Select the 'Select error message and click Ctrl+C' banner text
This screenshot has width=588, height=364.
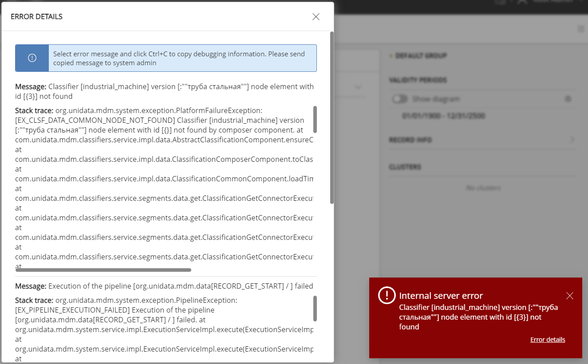[179, 58]
